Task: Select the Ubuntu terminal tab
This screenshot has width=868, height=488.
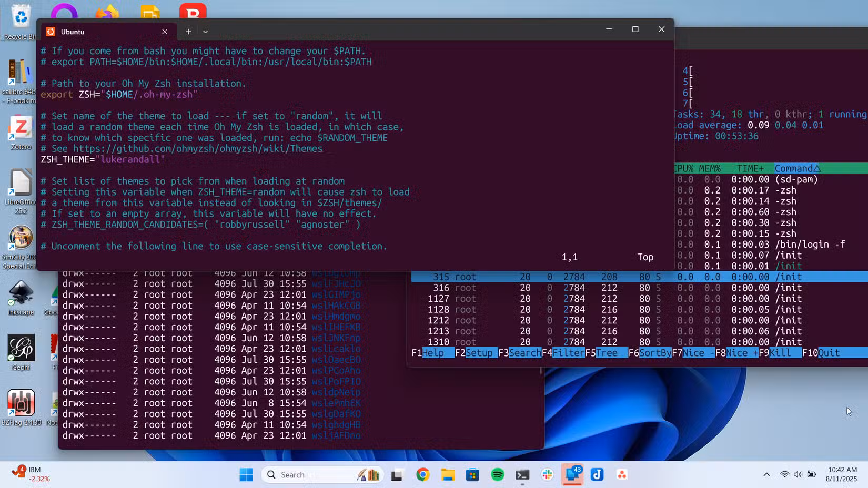Action: point(72,32)
